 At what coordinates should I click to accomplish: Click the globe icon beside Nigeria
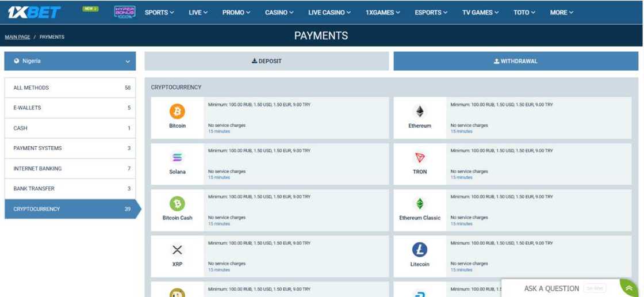tap(17, 61)
